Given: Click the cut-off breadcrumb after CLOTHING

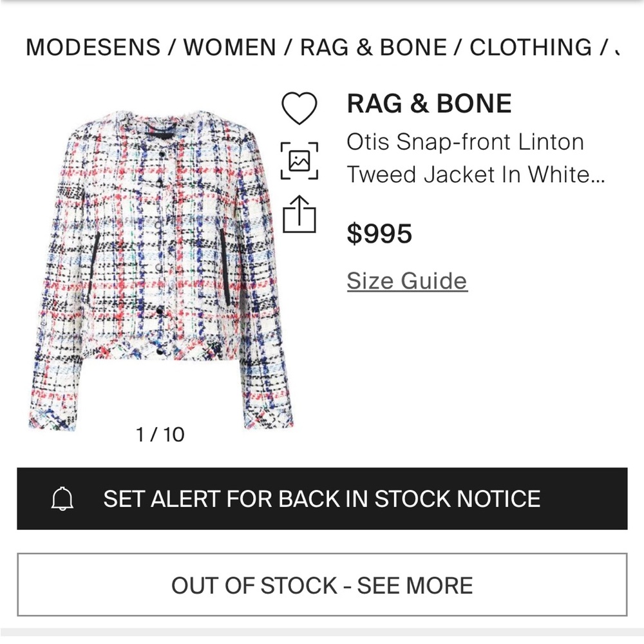Looking at the screenshot, I should (x=616, y=47).
